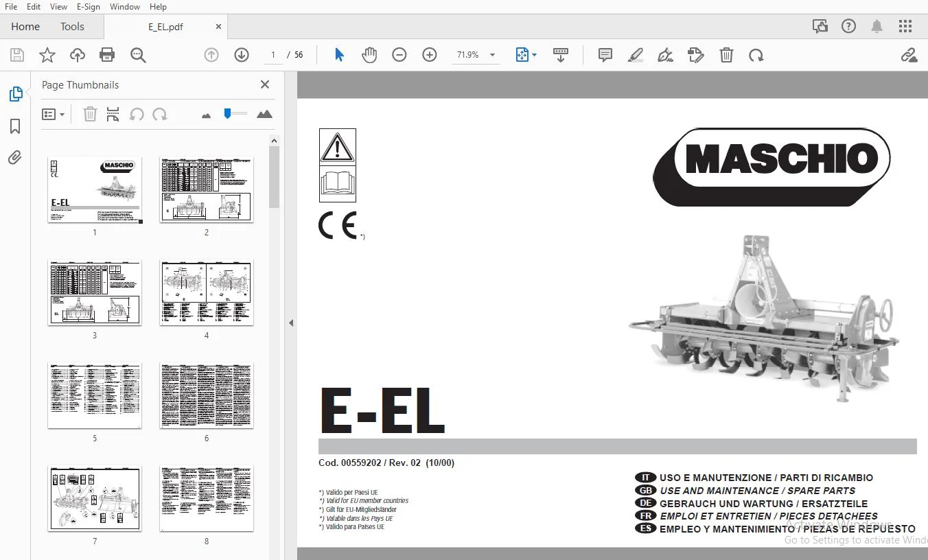Go to next page with down arrow

pos(242,56)
